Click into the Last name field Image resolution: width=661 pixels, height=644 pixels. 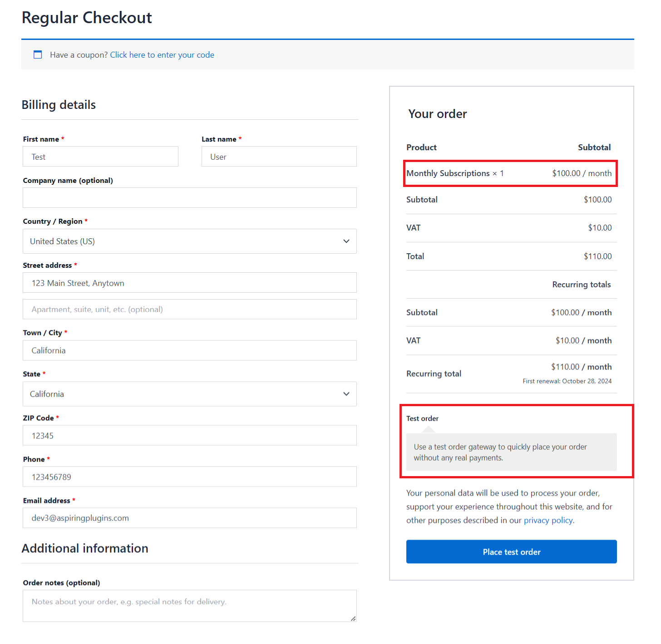click(x=279, y=156)
